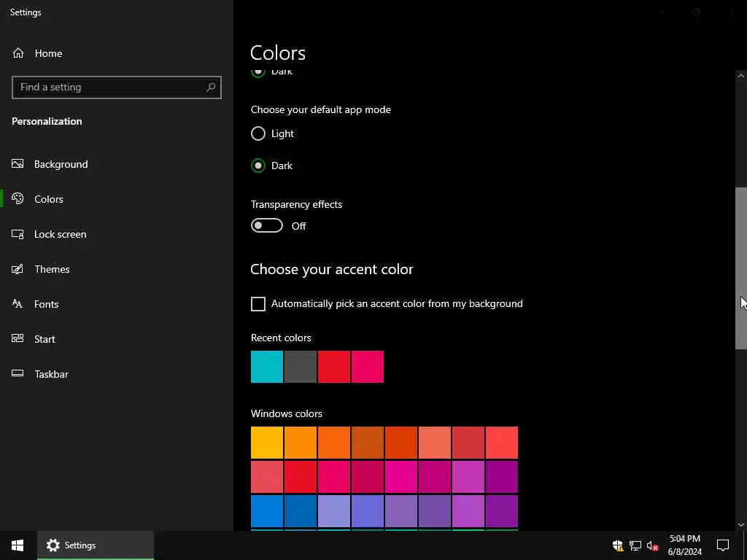Click the 'Transparency effects' label
This screenshot has height=560, width=747.
(x=296, y=204)
